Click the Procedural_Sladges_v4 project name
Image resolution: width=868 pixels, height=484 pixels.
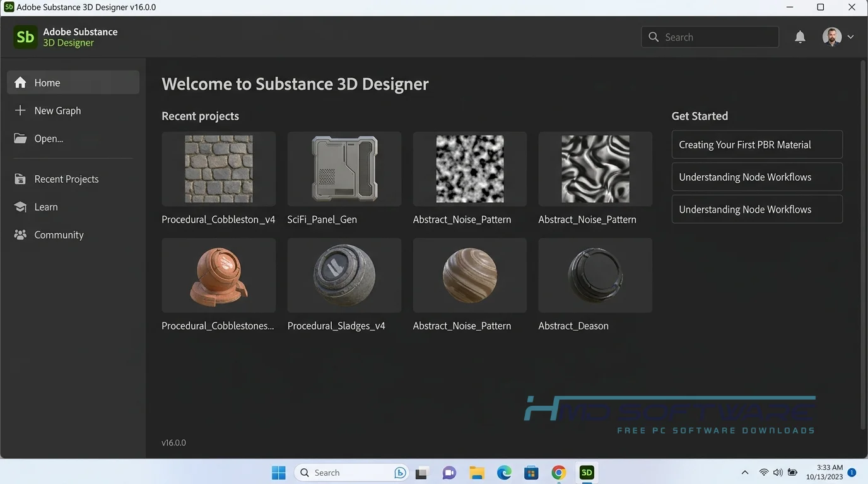[336, 326]
